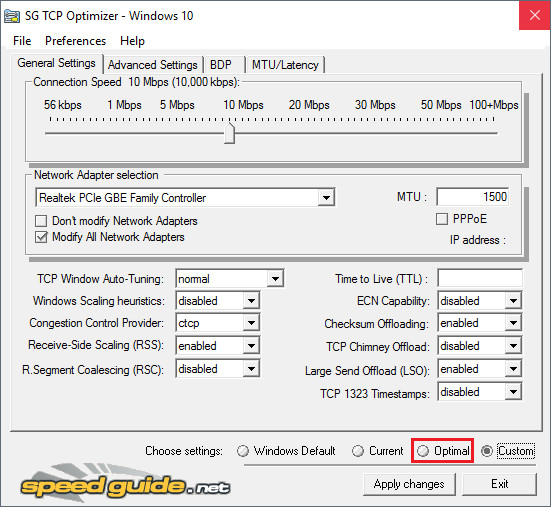The image size is (551, 507).
Task: Select the Optimal settings radio button
Action: 423,451
